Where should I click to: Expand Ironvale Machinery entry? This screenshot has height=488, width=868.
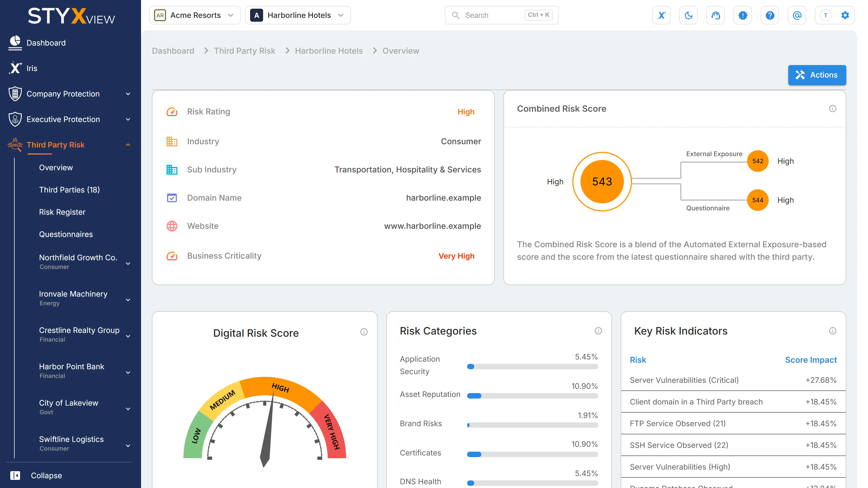click(128, 300)
